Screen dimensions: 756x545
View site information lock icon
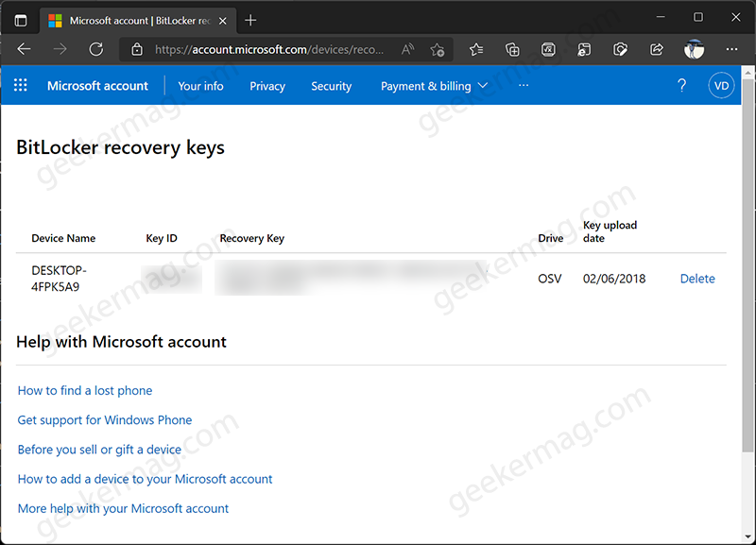[137, 49]
